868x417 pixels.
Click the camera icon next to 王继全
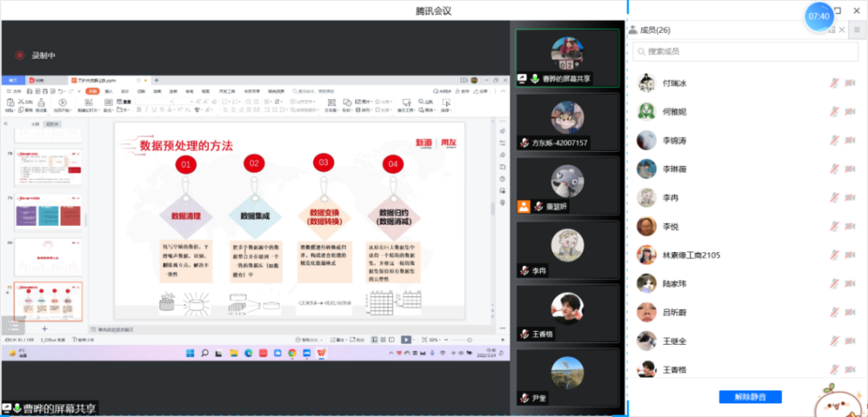(x=850, y=341)
